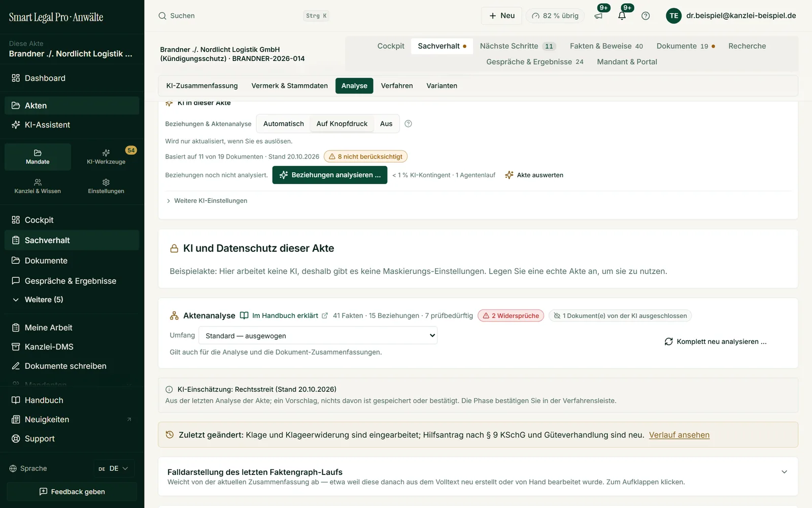812x508 pixels.
Task: Open the notifications bell
Action: pyautogui.click(x=622, y=16)
